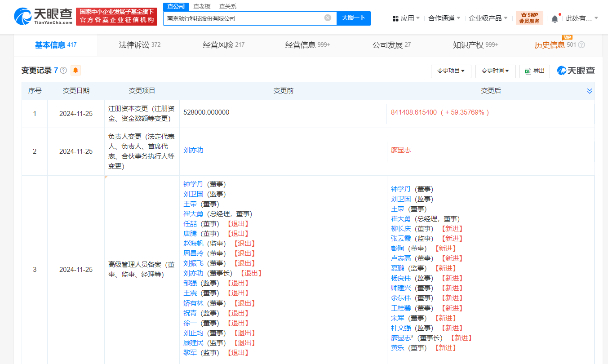Screen dimensions: 608x364
Task: Open 任喆 person link
Action: (x=190, y=223)
